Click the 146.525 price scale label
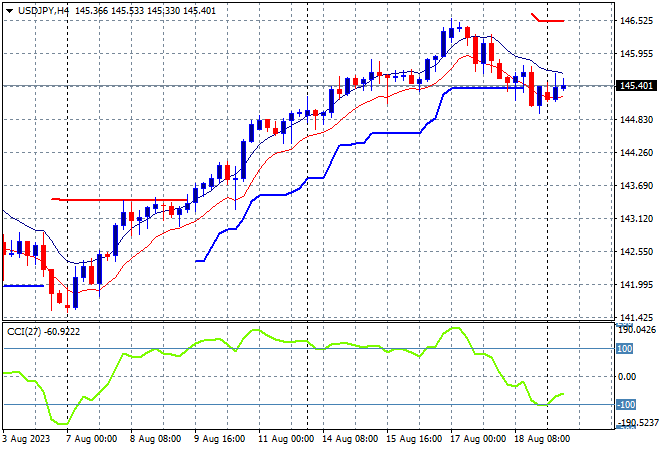 pos(637,21)
